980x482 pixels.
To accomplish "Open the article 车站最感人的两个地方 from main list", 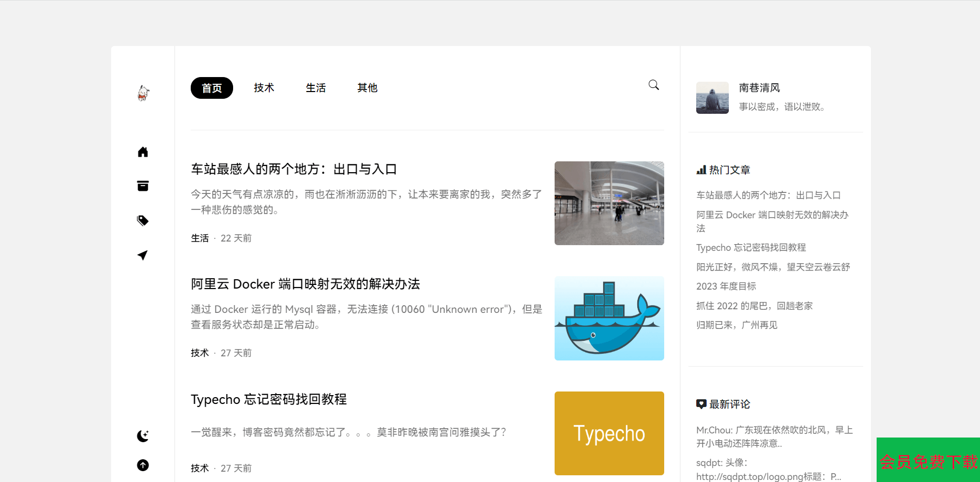I will click(294, 169).
